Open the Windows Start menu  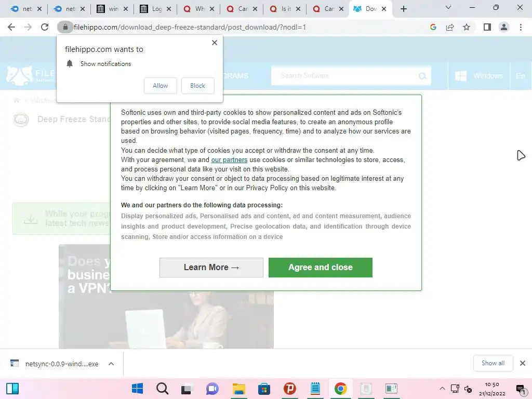[137, 389]
